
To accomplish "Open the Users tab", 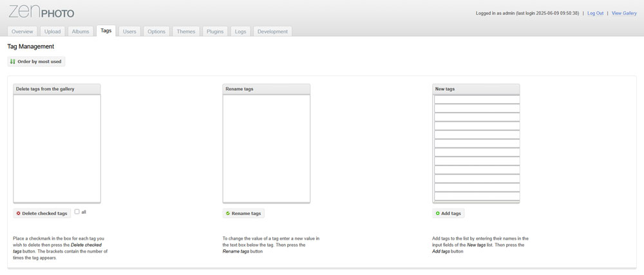I will pyautogui.click(x=129, y=32).
